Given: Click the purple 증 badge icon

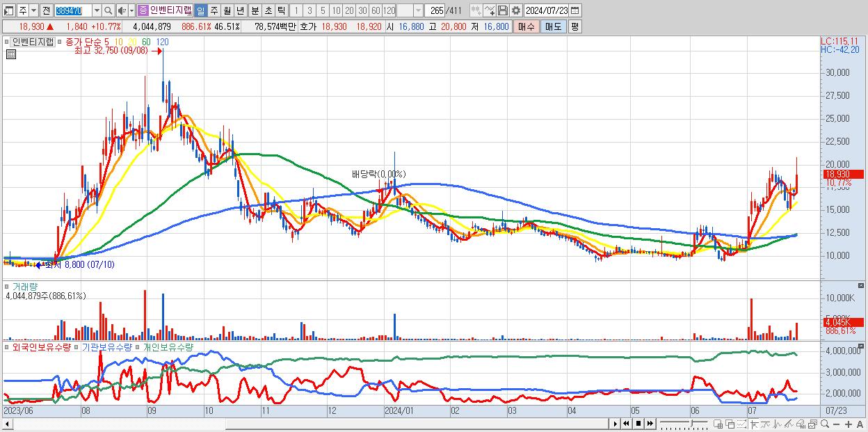Looking at the screenshot, I should point(143,10).
